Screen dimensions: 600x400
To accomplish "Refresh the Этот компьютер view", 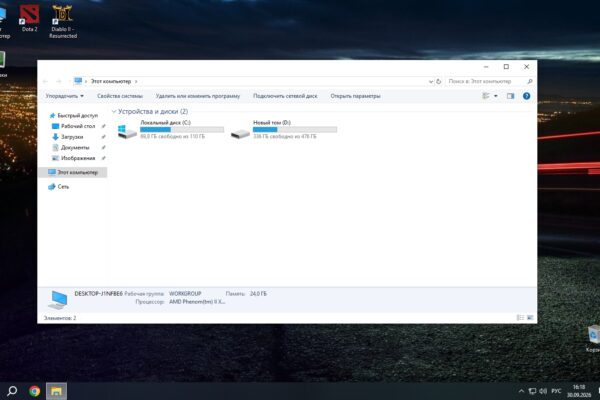I will tap(439, 82).
